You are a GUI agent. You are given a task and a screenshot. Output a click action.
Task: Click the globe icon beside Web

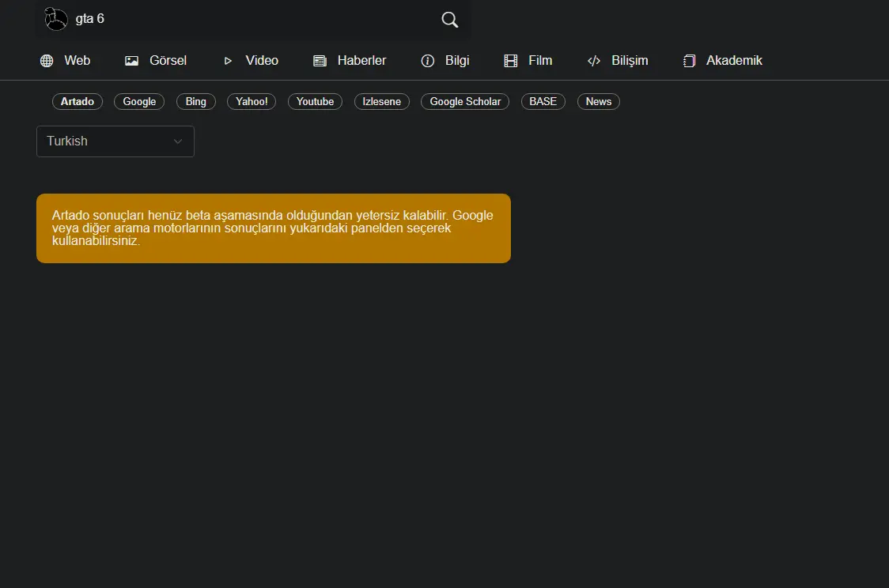coord(47,61)
